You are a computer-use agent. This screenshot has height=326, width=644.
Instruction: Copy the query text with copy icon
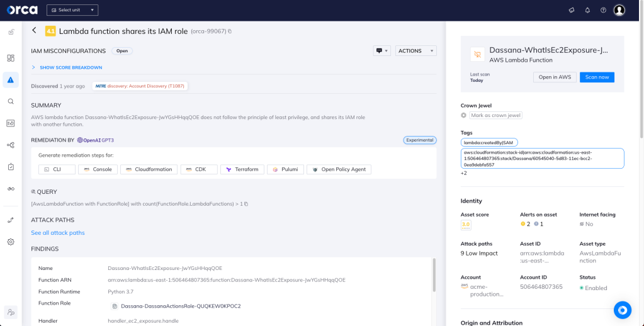click(246, 204)
